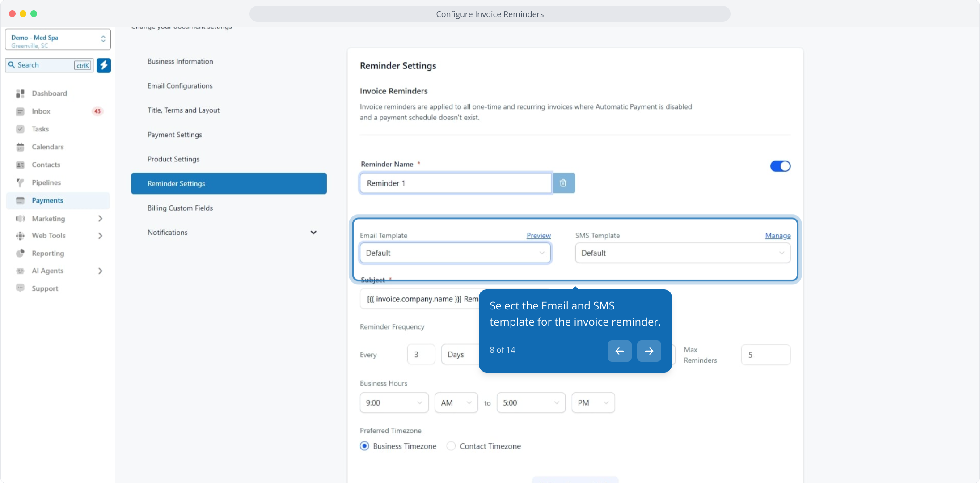Click the back arrow in tour tooltip
Image resolution: width=980 pixels, height=483 pixels.
coord(619,351)
